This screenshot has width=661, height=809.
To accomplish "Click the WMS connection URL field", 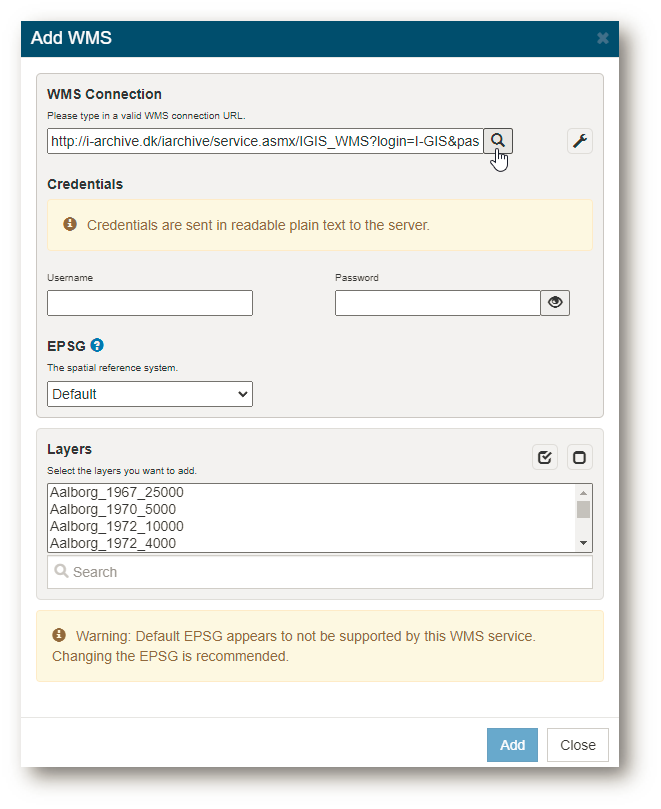I will pos(265,141).
